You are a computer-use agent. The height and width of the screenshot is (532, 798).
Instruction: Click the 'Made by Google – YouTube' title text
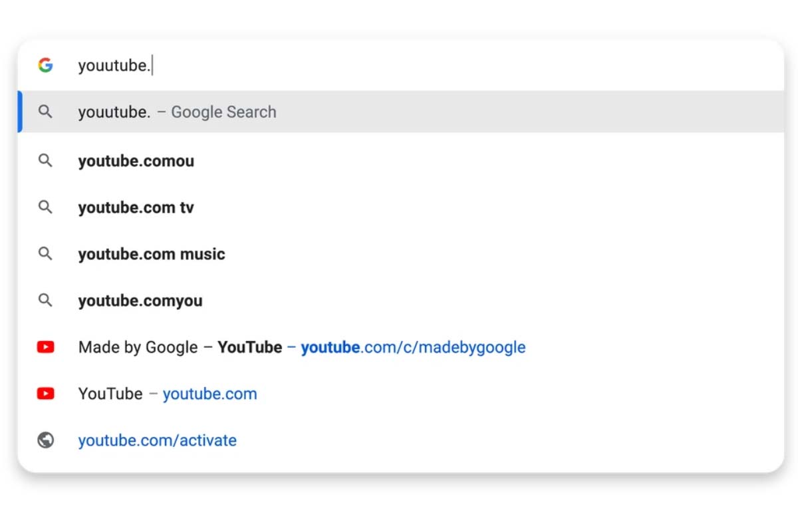(180, 347)
